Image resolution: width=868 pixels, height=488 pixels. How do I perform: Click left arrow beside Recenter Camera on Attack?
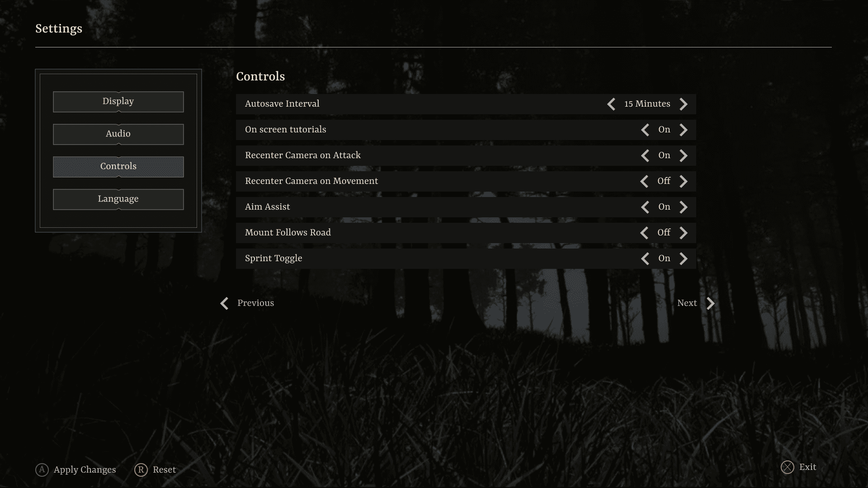tap(645, 156)
